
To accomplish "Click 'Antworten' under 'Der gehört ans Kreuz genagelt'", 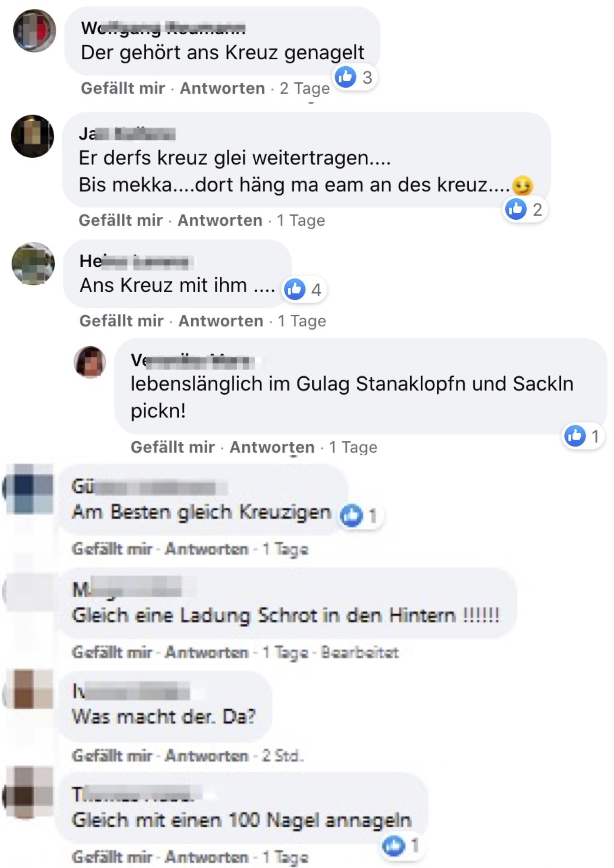I will (x=222, y=88).
